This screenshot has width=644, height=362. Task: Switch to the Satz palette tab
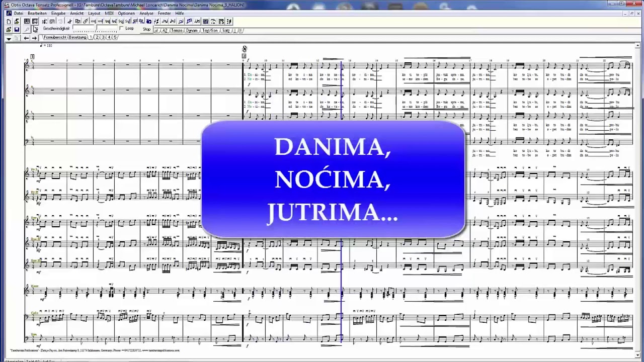tap(226, 31)
